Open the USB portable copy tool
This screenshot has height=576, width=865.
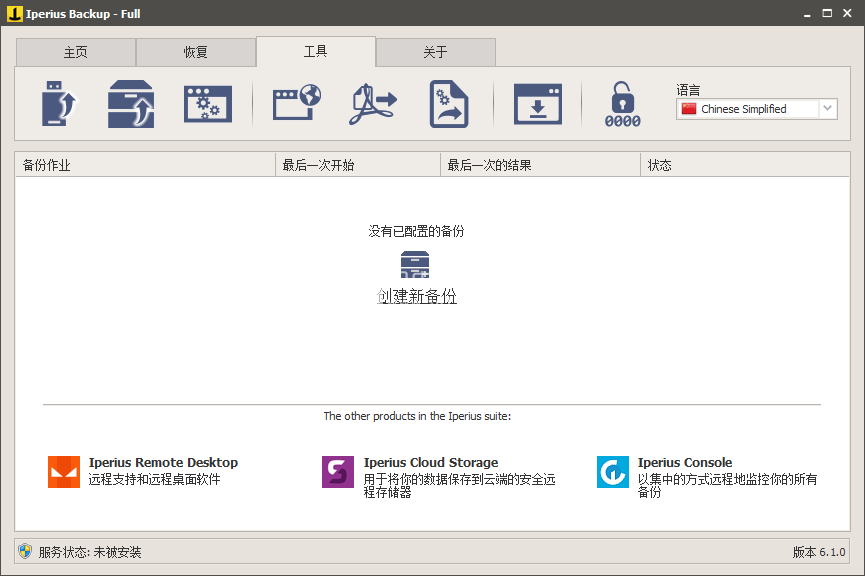point(57,102)
